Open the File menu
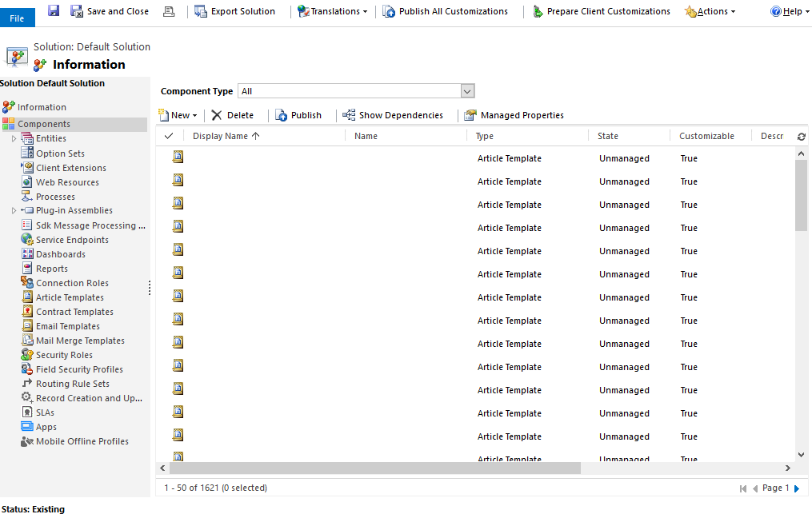This screenshot has width=812, height=514. [x=17, y=18]
